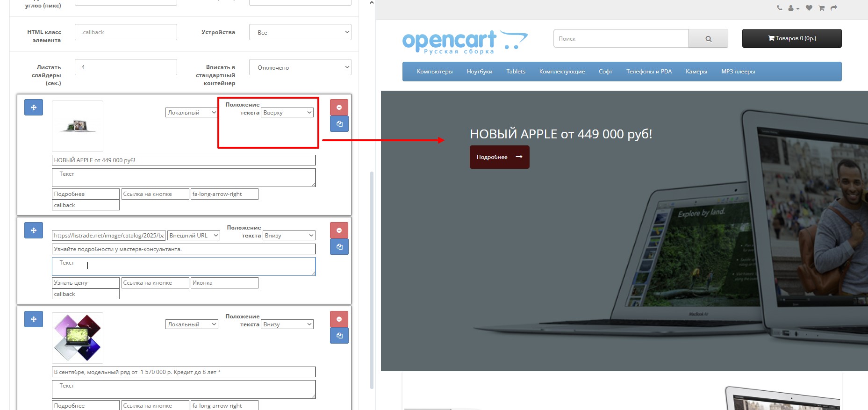
Task: Open the first slide's Положение текста dropdown
Action: tap(287, 113)
